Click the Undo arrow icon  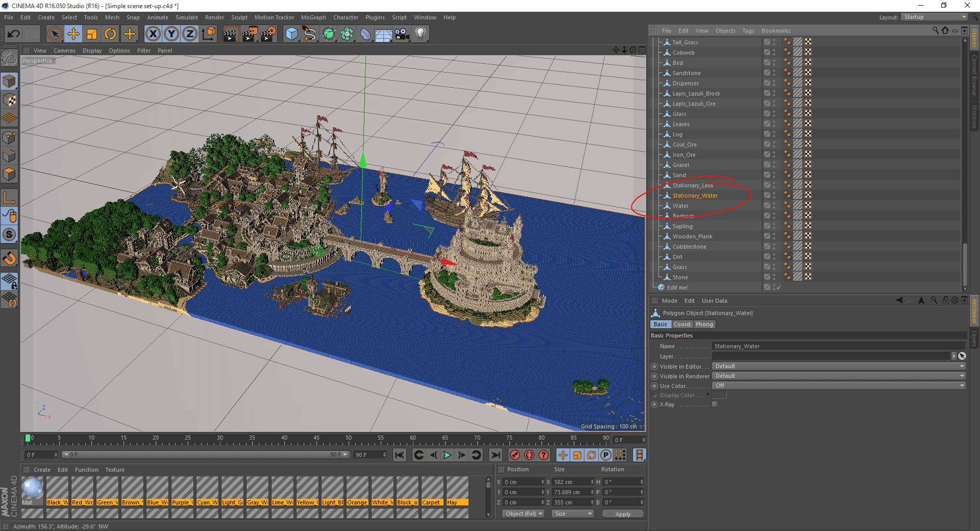[13, 34]
